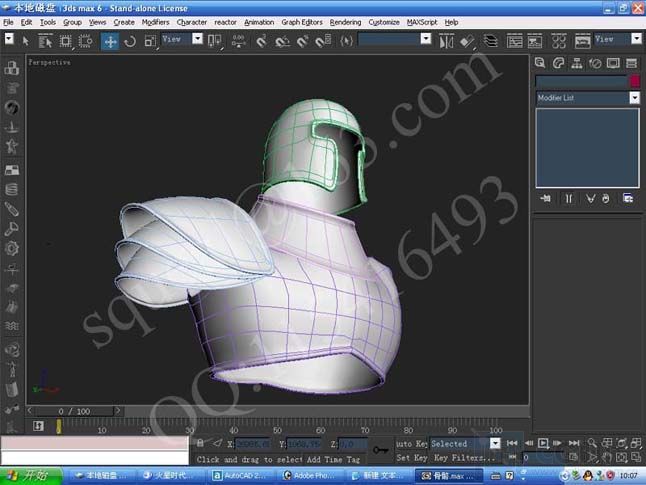Open the Curve Editor

point(514,41)
